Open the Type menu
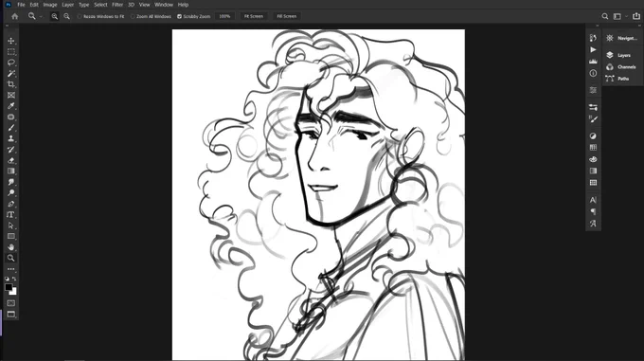 83,5
